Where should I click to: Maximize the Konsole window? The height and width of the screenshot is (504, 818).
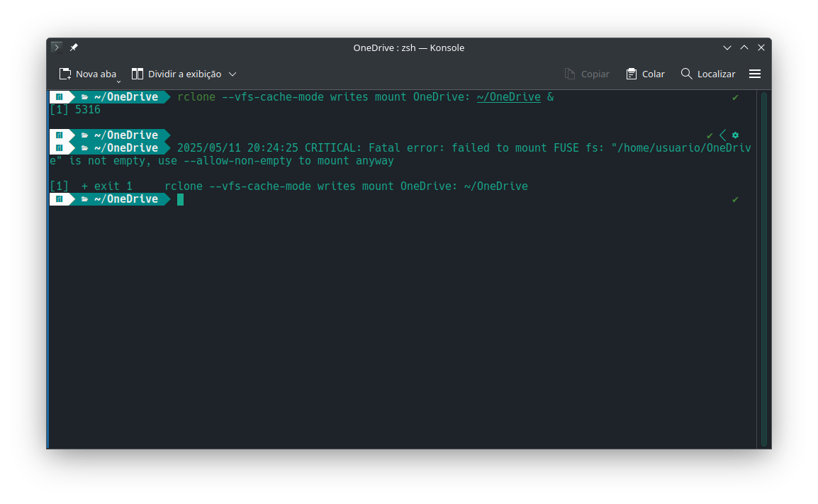[744, 47]
